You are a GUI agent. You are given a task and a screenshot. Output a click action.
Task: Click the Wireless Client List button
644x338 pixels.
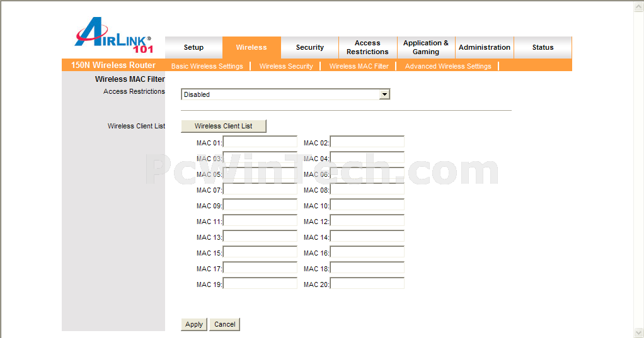tap(224, 126)
